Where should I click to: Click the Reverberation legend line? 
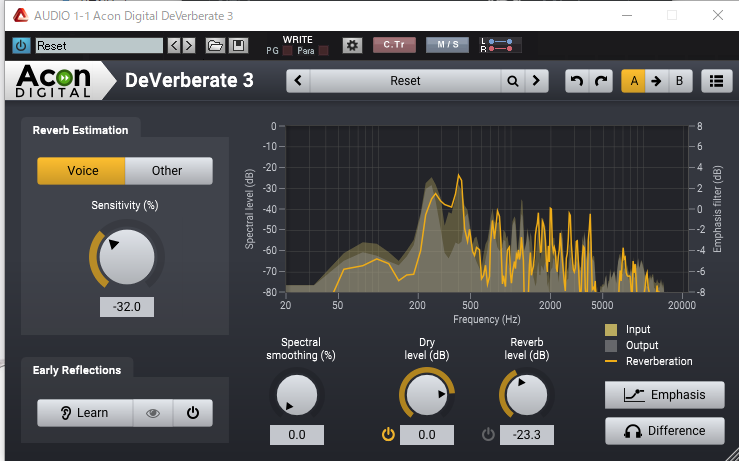tap(611, 362)
